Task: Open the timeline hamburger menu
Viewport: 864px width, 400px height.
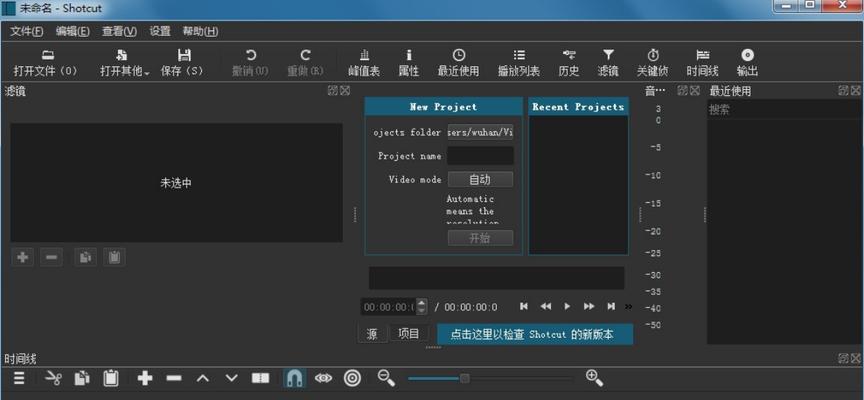Action: (19, 379)
